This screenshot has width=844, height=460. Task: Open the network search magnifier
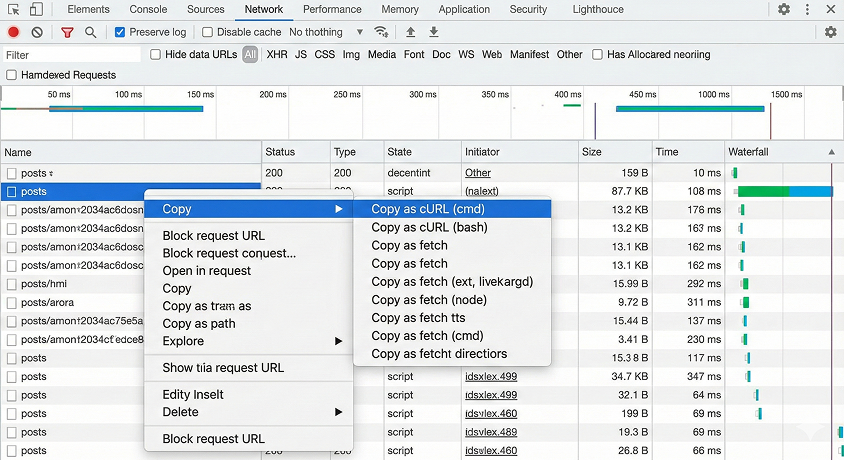click(91, 32)
